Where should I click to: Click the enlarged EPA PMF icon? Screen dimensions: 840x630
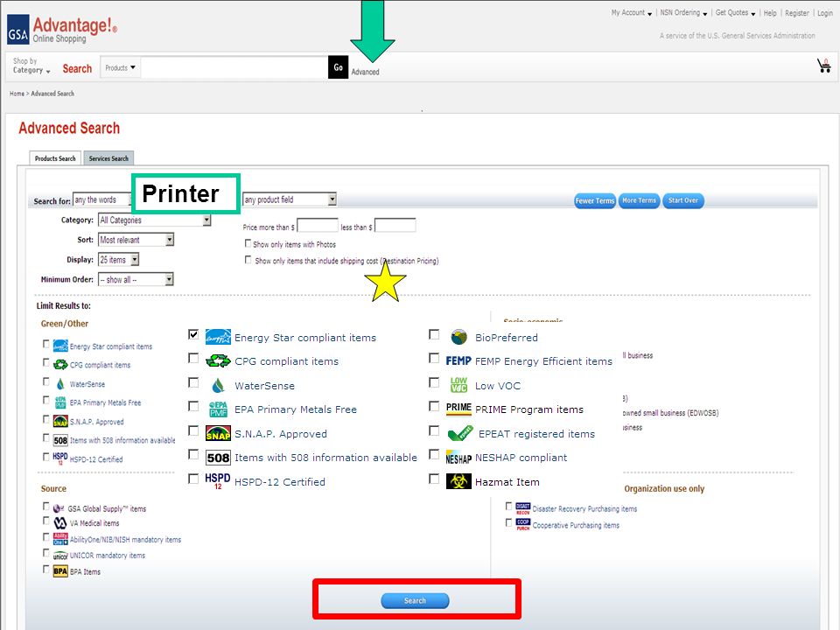tap(218, 409)
